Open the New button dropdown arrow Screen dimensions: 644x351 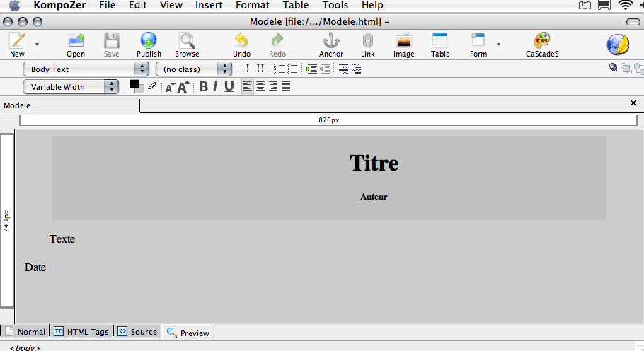click(37, 44)
